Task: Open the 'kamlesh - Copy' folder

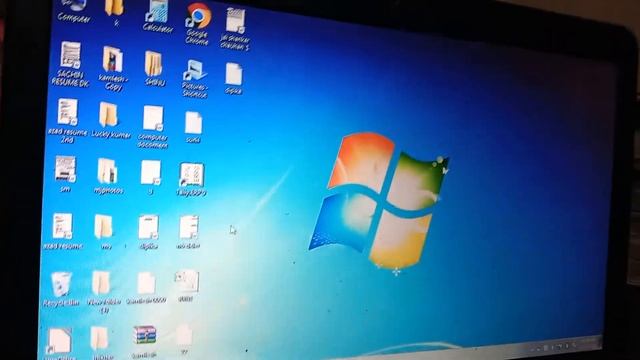Action: [x=113, y=68]
